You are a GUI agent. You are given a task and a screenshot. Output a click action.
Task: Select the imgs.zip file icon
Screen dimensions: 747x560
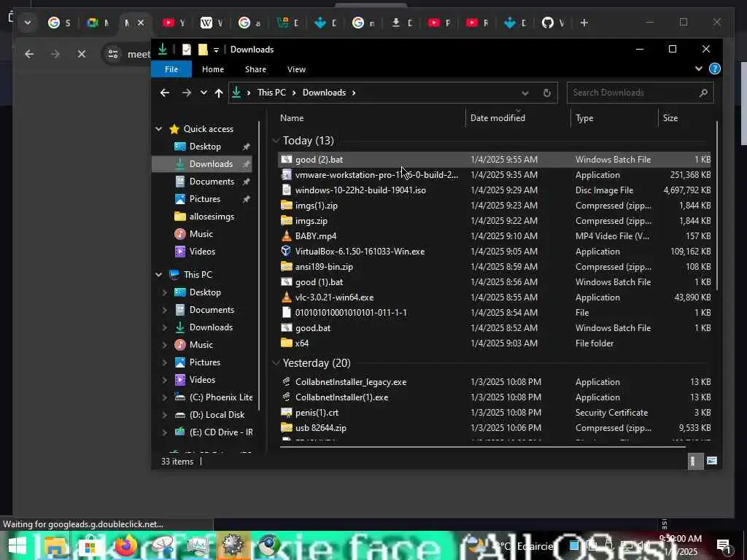coord(286,220)
